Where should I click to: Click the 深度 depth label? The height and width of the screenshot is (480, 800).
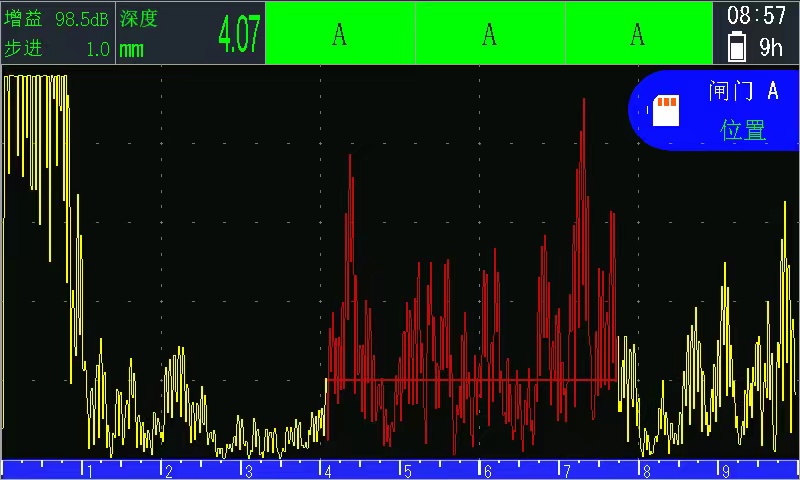(x=139, y=19)
